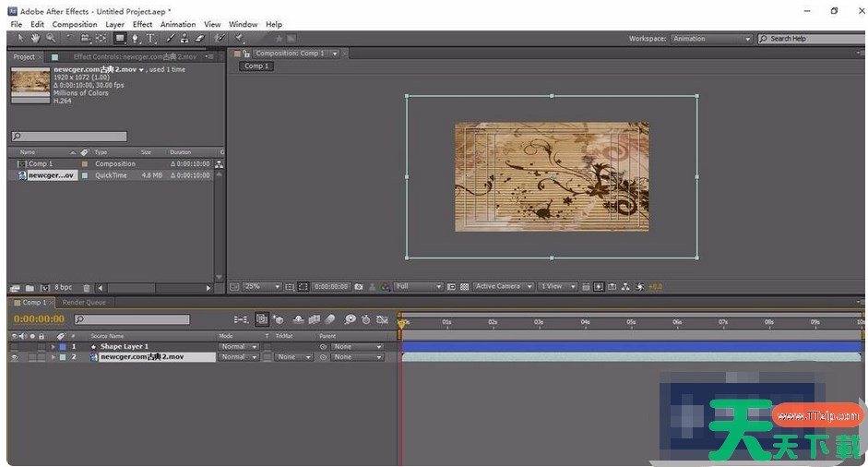868x467 pixels.
Task: Select the Hand tool
Action: coord(35,39)
